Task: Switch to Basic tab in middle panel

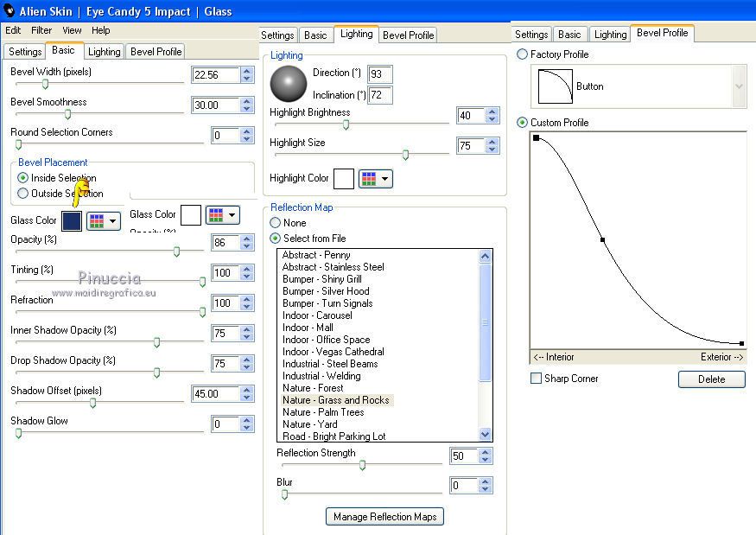Action: (315, 35)
